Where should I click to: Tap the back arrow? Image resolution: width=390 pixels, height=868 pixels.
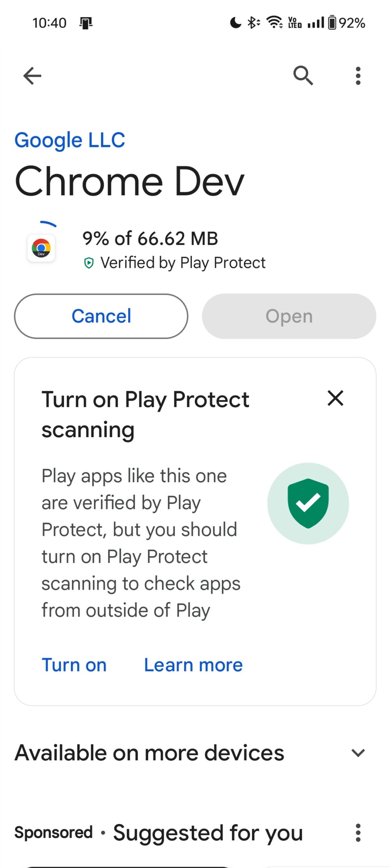pyautogui.click(x=32, y=75)
